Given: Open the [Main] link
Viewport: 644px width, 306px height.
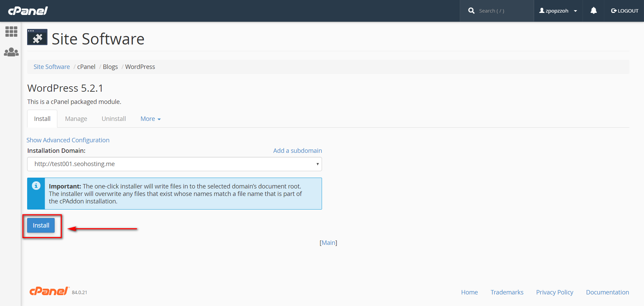Looking at the screenshot, I should pyautogui.click(x=328, y=243).
